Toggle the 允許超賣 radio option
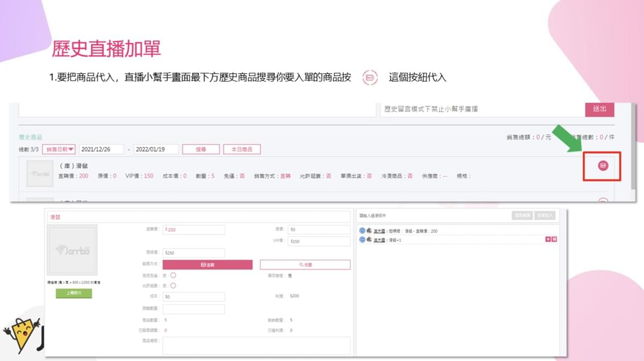 pos(173,286)
